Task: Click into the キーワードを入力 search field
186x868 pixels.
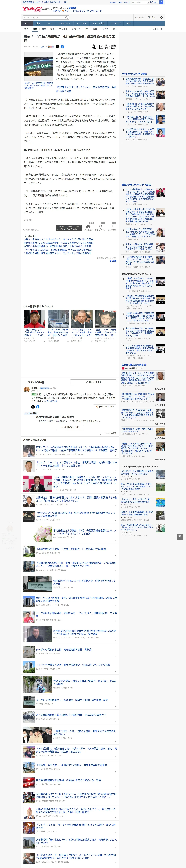Action: click(x=44, y=18)
